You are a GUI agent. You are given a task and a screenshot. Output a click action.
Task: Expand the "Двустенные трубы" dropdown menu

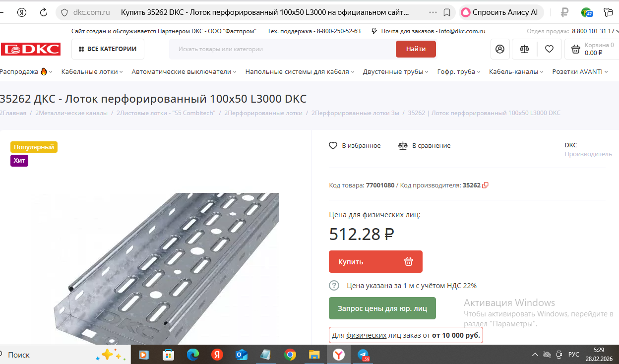[396, 72]
